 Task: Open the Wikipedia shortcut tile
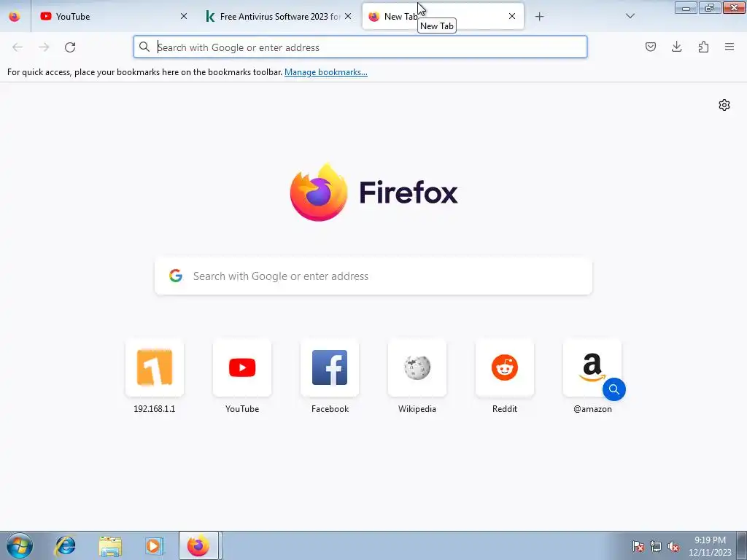click(x=417, y=367)
